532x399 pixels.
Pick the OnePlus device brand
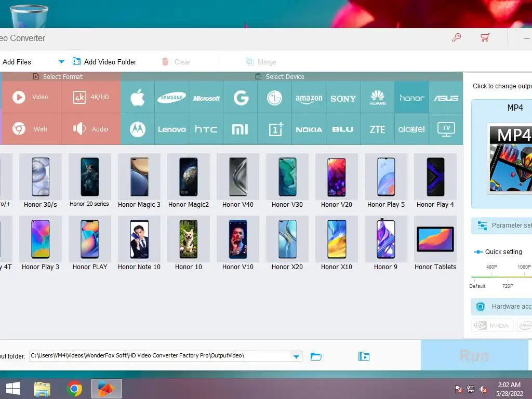coord(274,129)
